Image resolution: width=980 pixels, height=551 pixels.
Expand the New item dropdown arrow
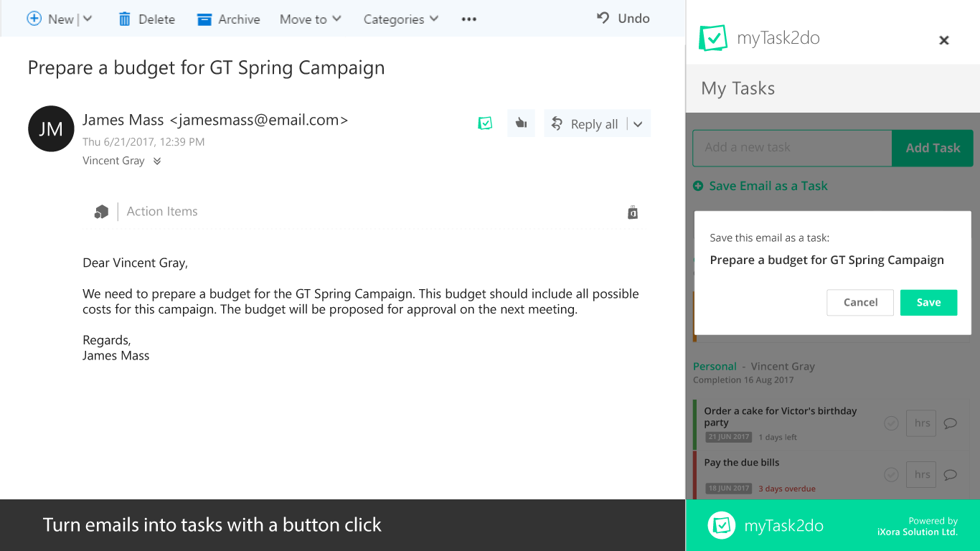(x=88, y=19)
